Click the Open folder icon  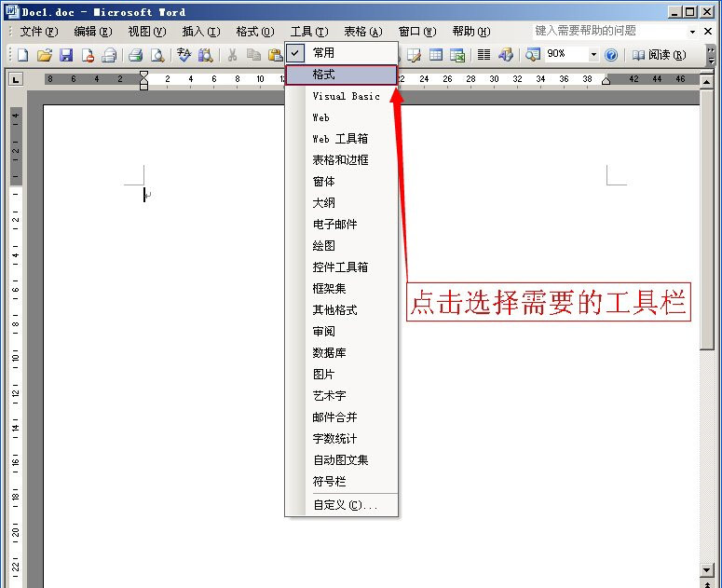[44, 55]
